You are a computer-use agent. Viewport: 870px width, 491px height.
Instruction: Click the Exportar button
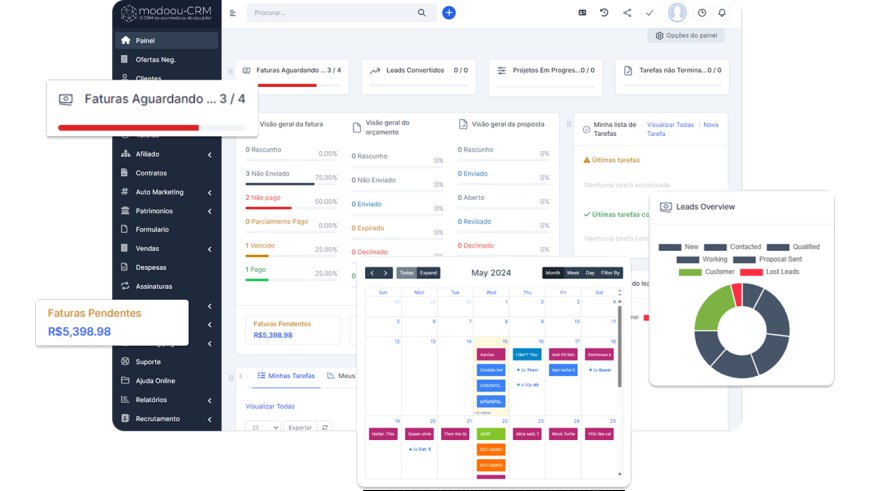pos(300,427)
